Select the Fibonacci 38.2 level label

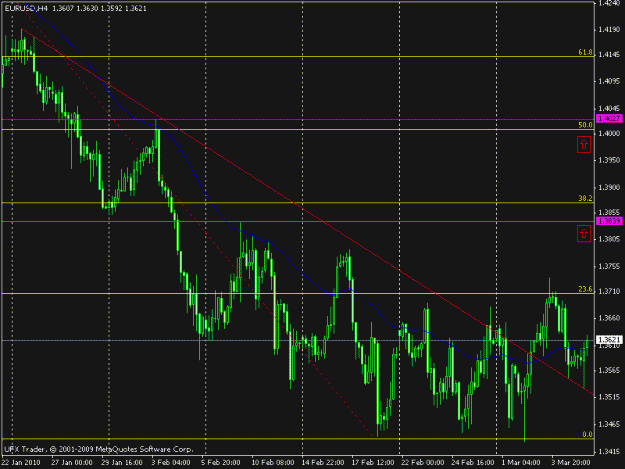pos(585,198)
